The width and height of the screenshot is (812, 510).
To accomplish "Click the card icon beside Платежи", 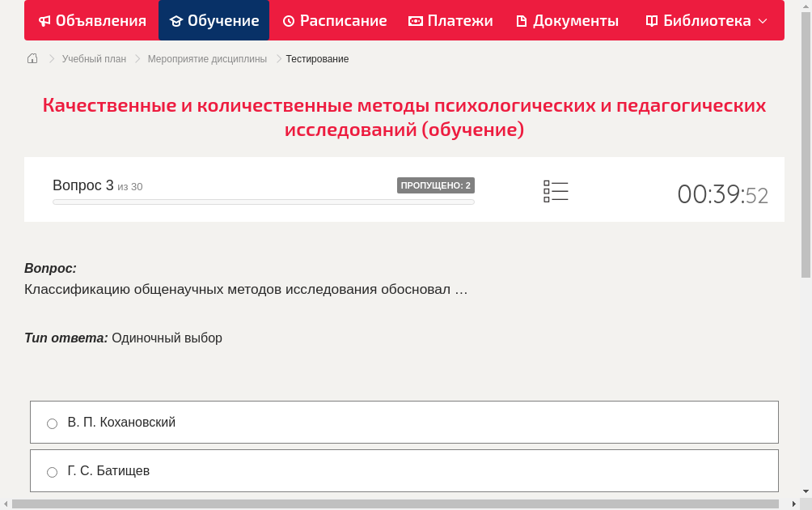I will pos(415,20).
